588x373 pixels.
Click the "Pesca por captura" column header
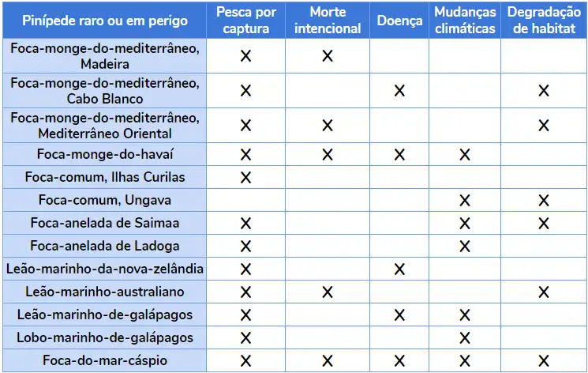[245, 21]
